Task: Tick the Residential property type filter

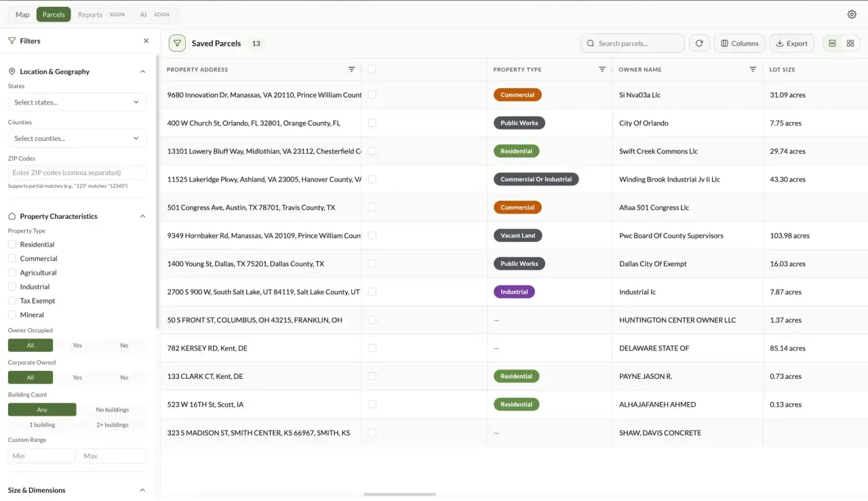Action: click(x=12, y=244)
